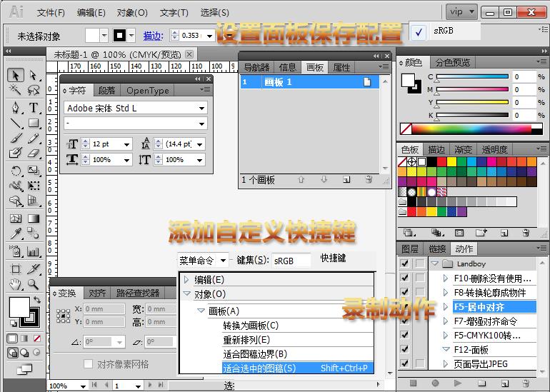Image resolution: width=550 pixels, height=392 pixels.
Task: Select the Gradient tool
Action: (34, 218)
